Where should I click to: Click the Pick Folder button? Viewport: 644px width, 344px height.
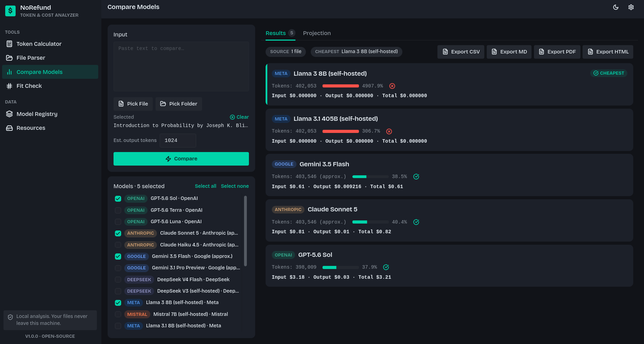[x=178, y=104]
